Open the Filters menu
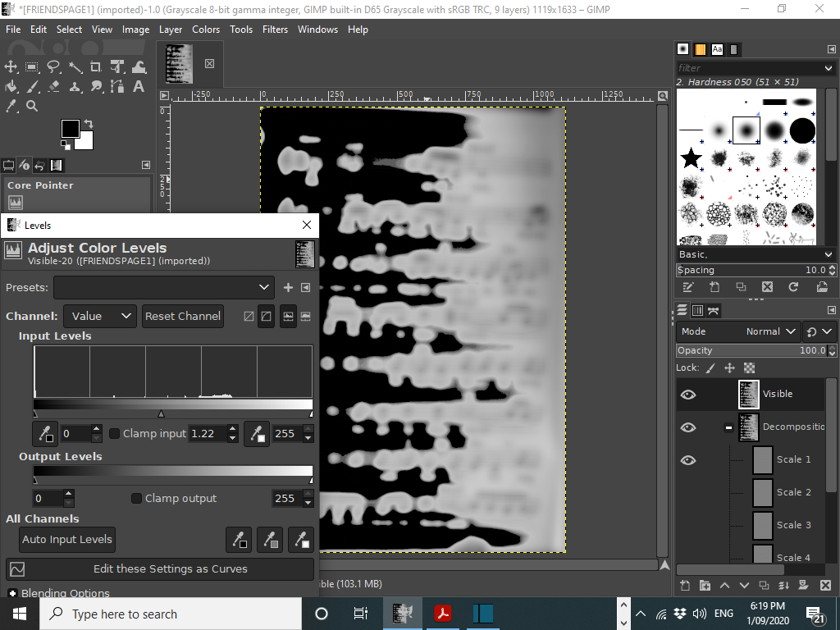This screenshot has width=840, height=630. pos(275,30)
